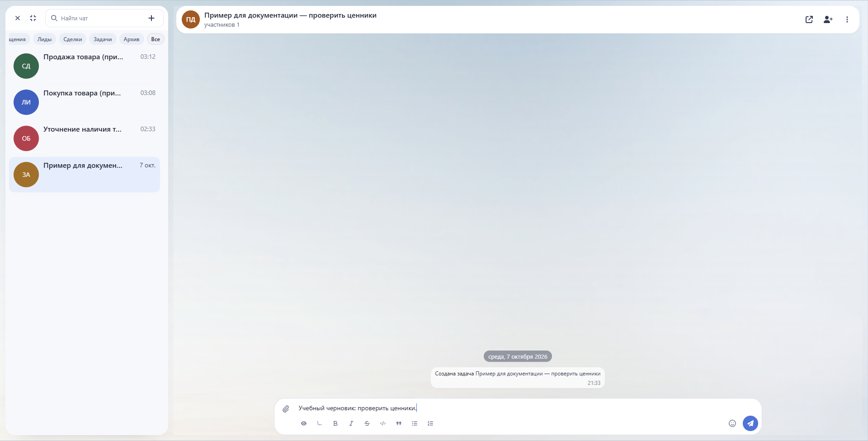
Task: Create a new chat with the plus icon
Action: point(151,18)
